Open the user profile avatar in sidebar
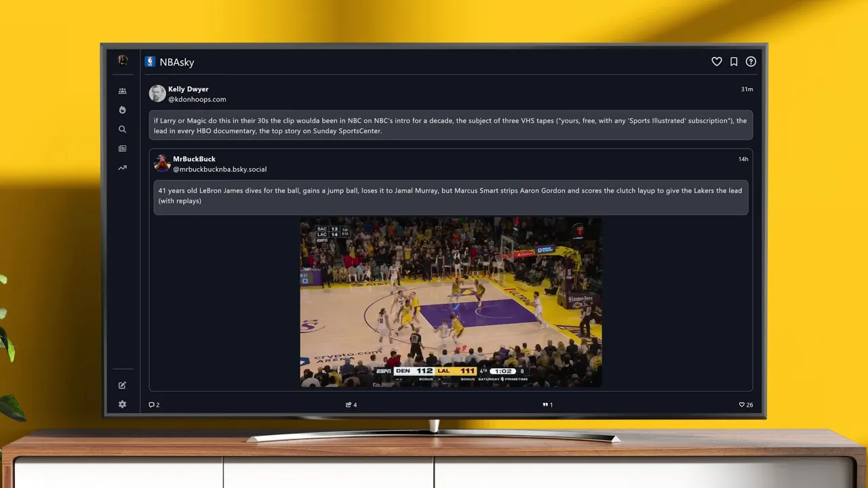The image size is (868, 488). tap(123, 60)
